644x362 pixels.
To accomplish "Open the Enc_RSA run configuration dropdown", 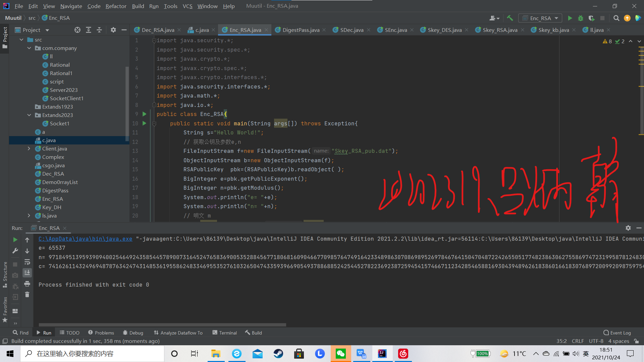I will tap(540, 18).
